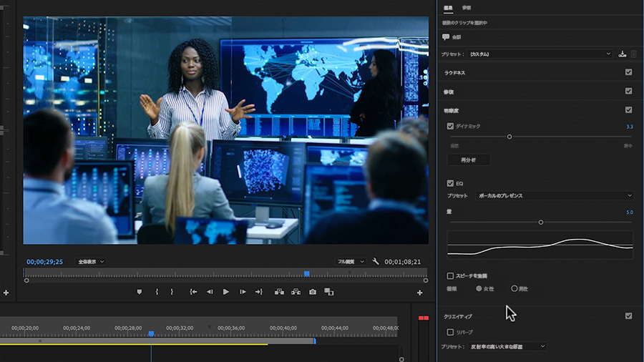
Task: Open the (カスタム) preset dropdown
Action: 540,54
